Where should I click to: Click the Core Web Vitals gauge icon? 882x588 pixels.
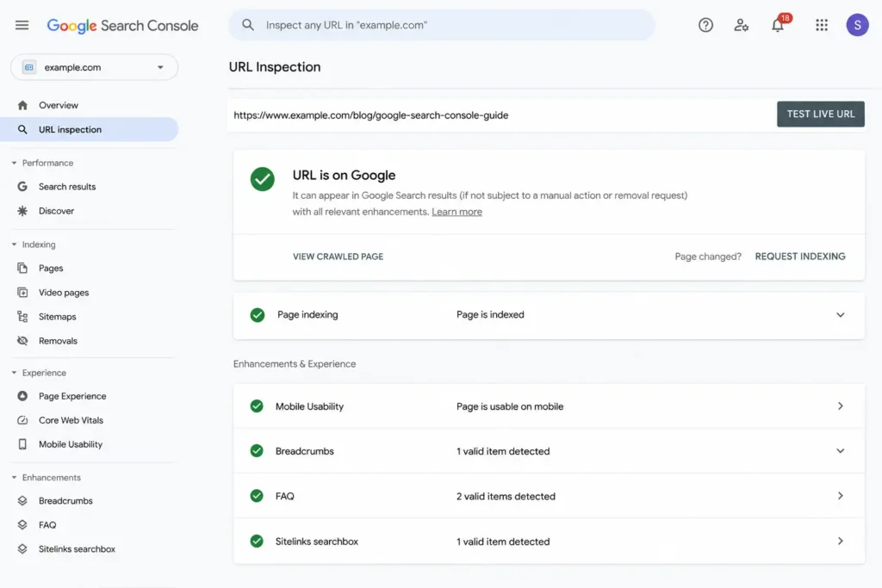(22, 420)
